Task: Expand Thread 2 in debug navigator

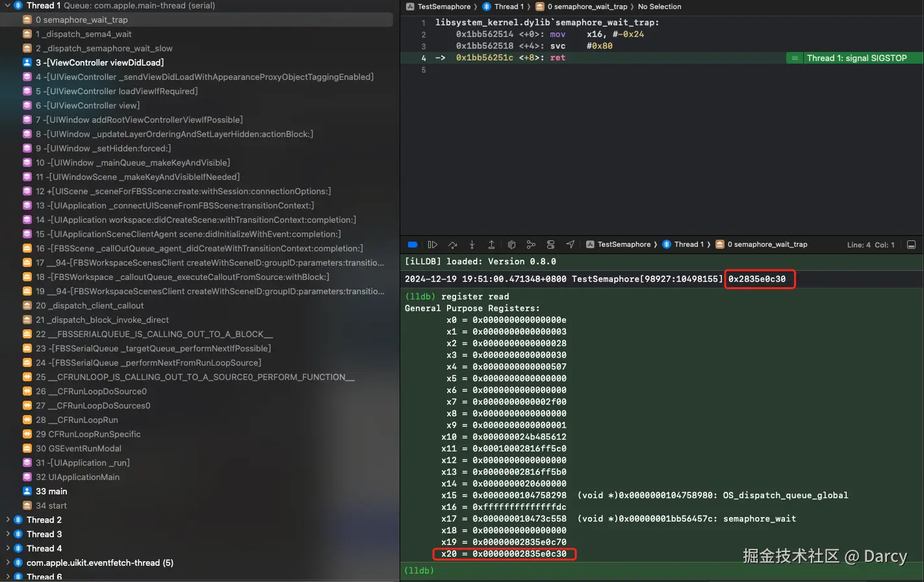Action: coord(7,520)
